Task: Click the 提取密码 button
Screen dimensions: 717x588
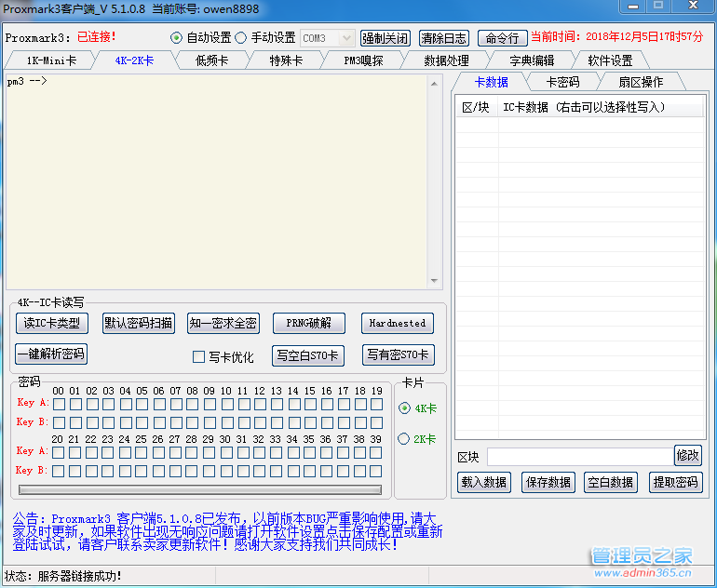Action: pos(675,483)
